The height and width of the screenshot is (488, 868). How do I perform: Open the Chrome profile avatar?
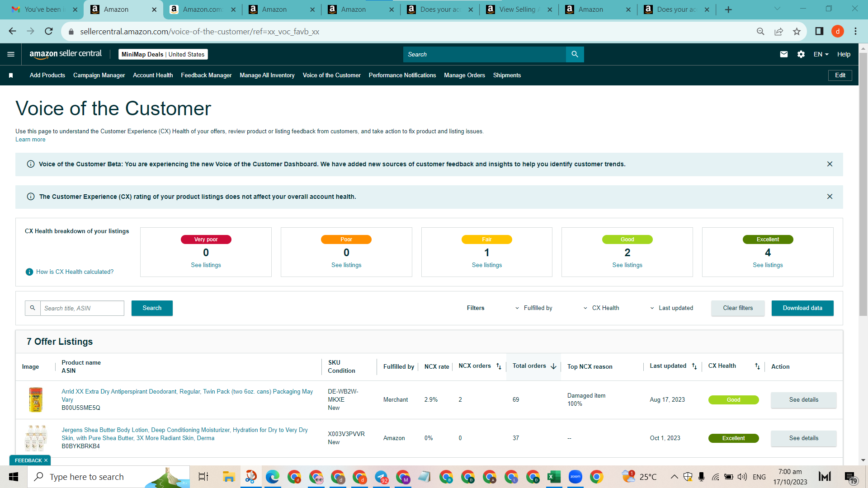(838, 31)
